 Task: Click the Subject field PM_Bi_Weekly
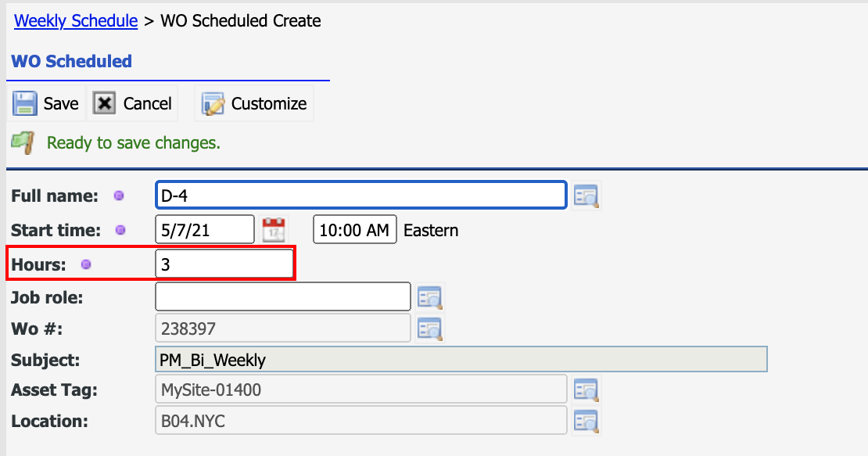point(461,360)
